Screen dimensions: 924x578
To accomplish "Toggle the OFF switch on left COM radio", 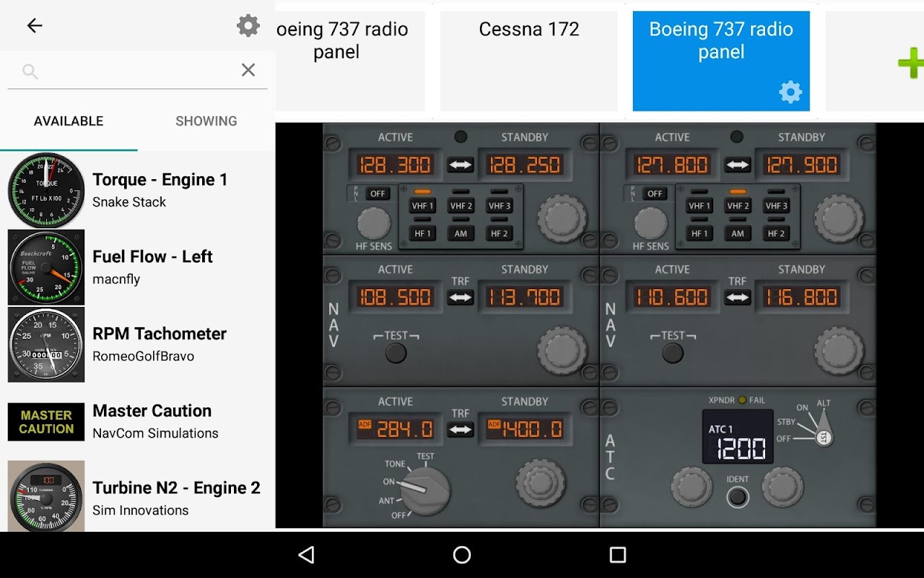I will pyautogui.click(x=378, y=194).
